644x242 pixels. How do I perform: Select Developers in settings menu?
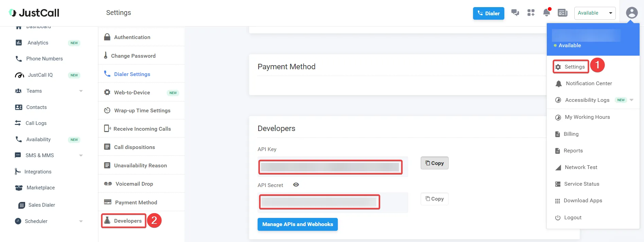tap(127, 221)
